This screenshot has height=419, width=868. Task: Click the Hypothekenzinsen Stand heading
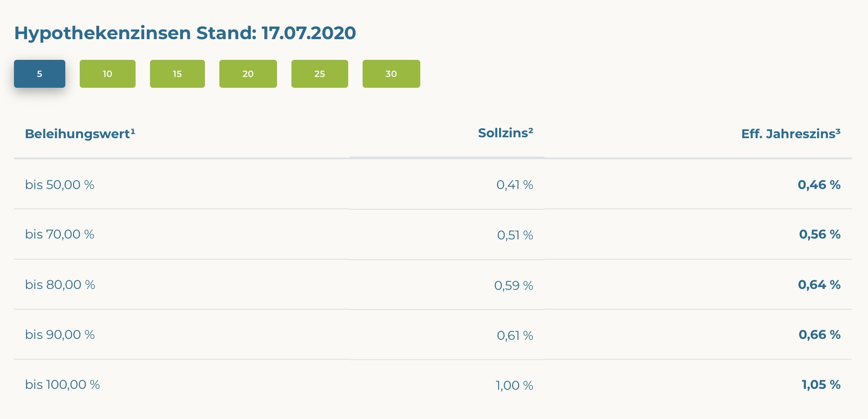pyautogui.click(x=185, y=33)
